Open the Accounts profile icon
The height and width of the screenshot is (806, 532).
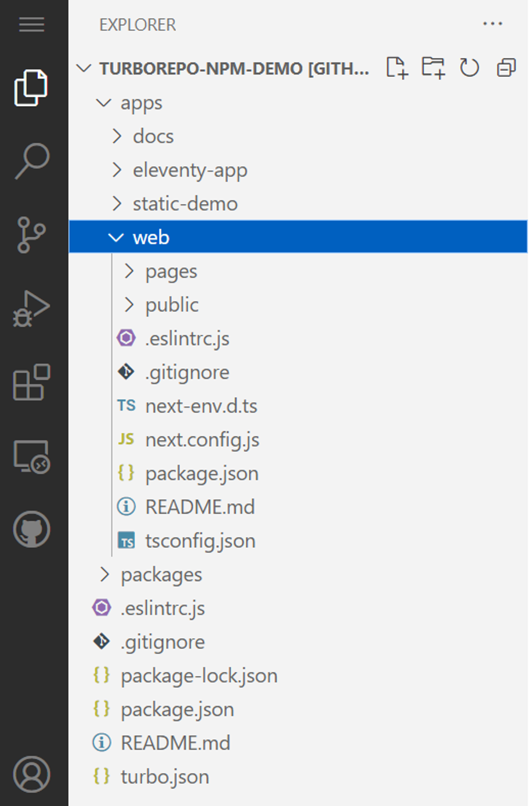click(32, 774)
